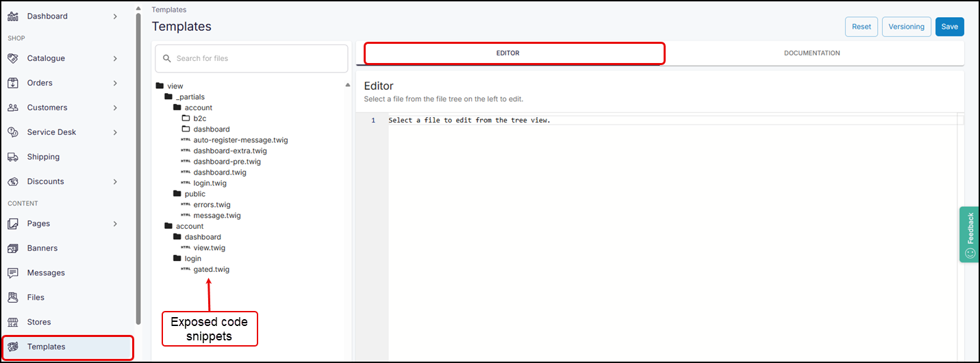Image resolution: width=980 pixels, height=363 pixels.
Task: Open the Feedback side widget
Action: coord(969,234)
